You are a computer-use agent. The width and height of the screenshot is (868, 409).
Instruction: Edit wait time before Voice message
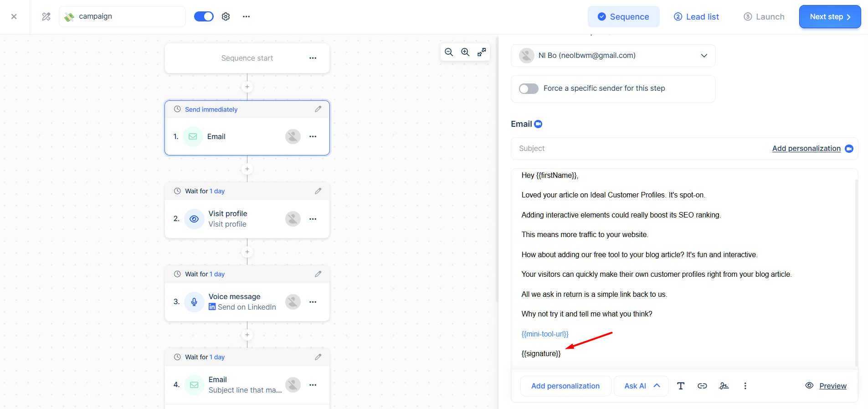tap(318, 274)
